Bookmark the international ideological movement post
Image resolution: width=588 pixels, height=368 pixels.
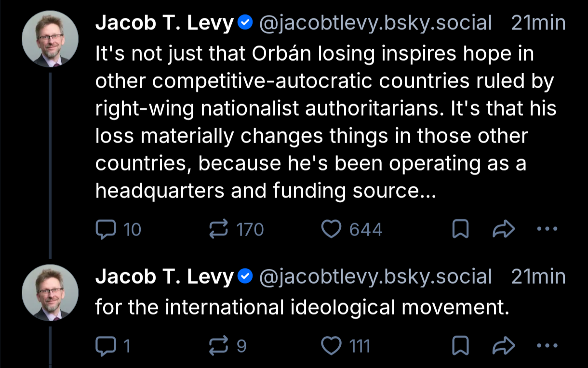tap(460, 345)
